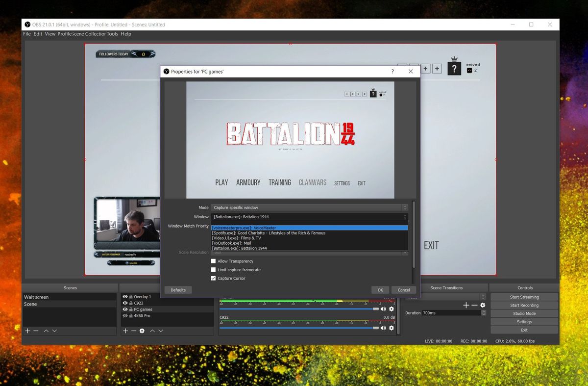588x386 pixels.
Task: Mute the C922 audio speaker icon
Action: pyautogui.click(x=383, y=328)
